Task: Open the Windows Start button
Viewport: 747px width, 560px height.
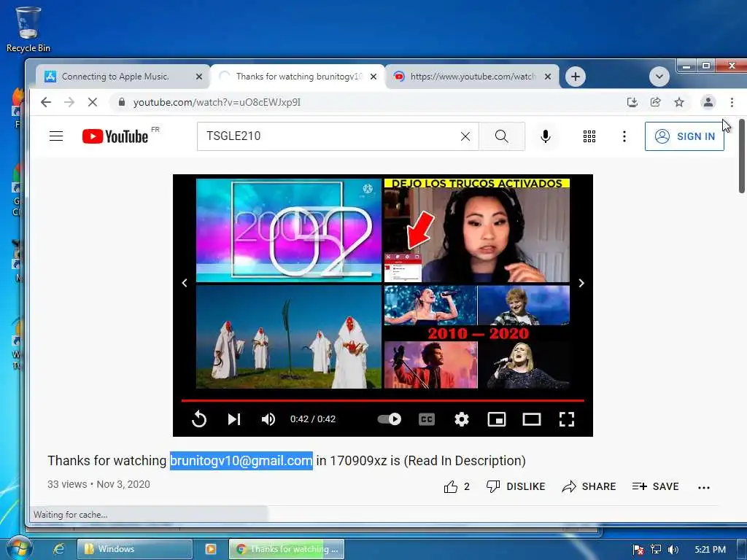Action: point(19,548)
